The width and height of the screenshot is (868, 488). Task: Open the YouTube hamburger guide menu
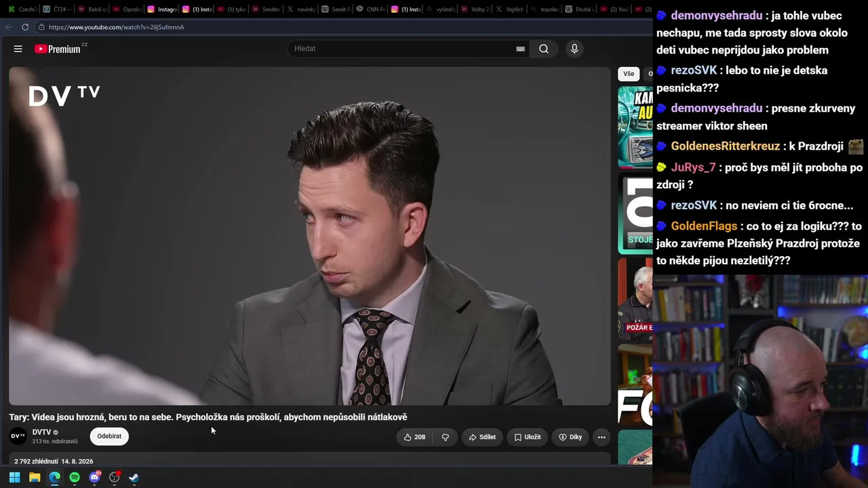coord(18,49)
